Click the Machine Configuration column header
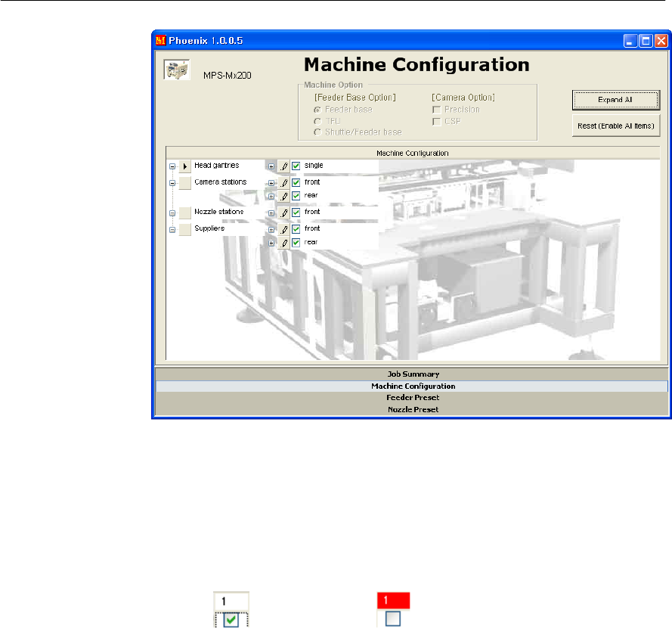Image resolution: width=672 pixels, height=630 pixels. [x=412, y=153]
